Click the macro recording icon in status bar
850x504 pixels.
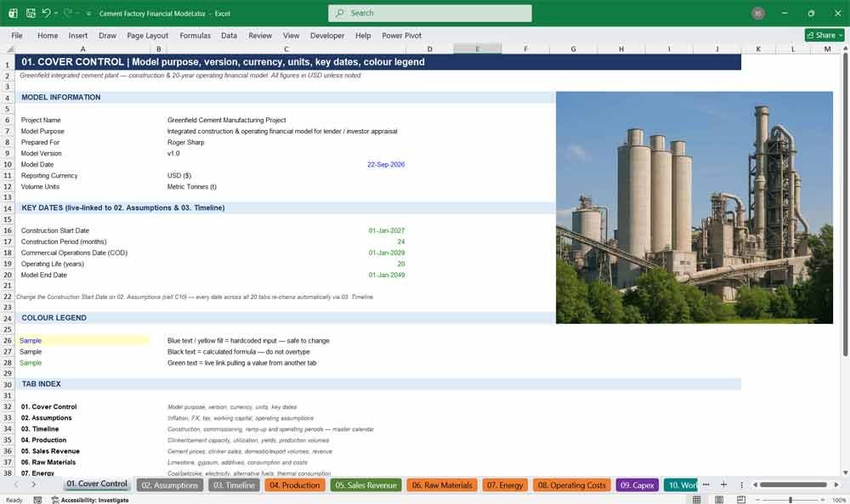pos(37,500)
